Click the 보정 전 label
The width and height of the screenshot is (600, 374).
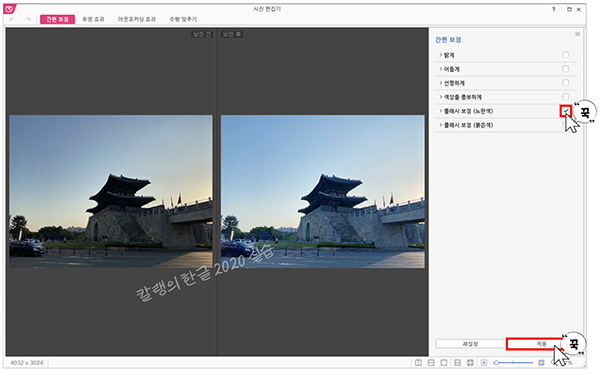click(202, 34)
